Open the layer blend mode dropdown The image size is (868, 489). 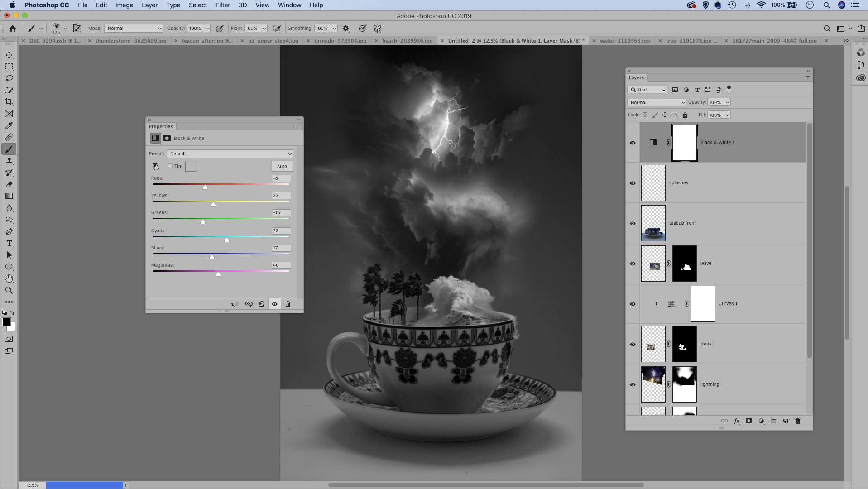click(656, 102)
